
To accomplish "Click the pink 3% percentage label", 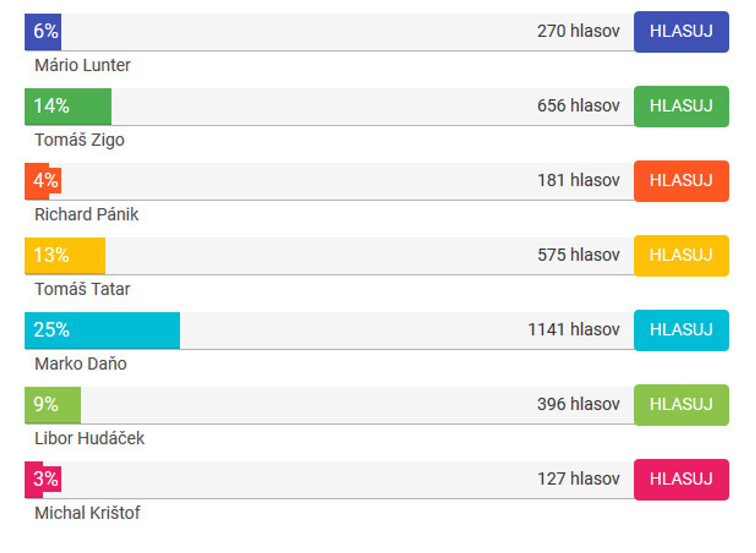I will (45, 479).
